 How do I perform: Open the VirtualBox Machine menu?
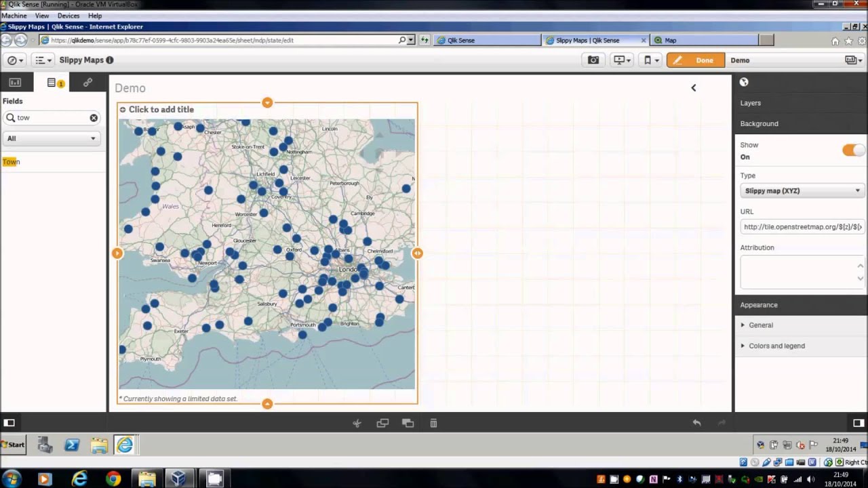coord(14,16)
